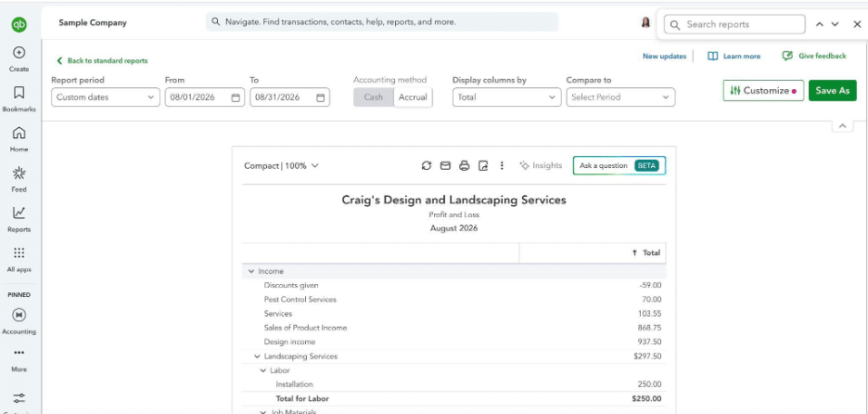Go to previous search result arrow
Image resolution: width=868 pixels, height=414 pixels.
pyautogui.click(x=820, y=24)
